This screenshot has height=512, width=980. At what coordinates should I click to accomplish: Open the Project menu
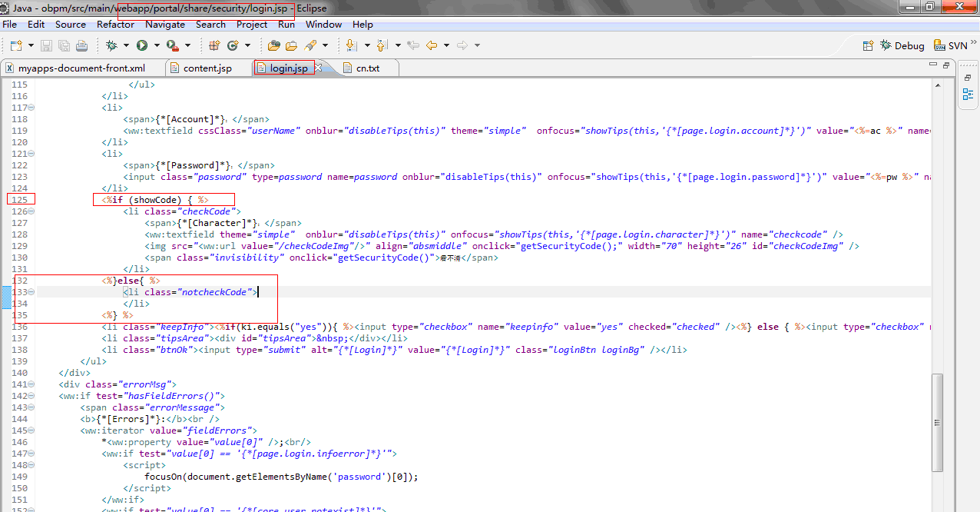click(252, 24)
